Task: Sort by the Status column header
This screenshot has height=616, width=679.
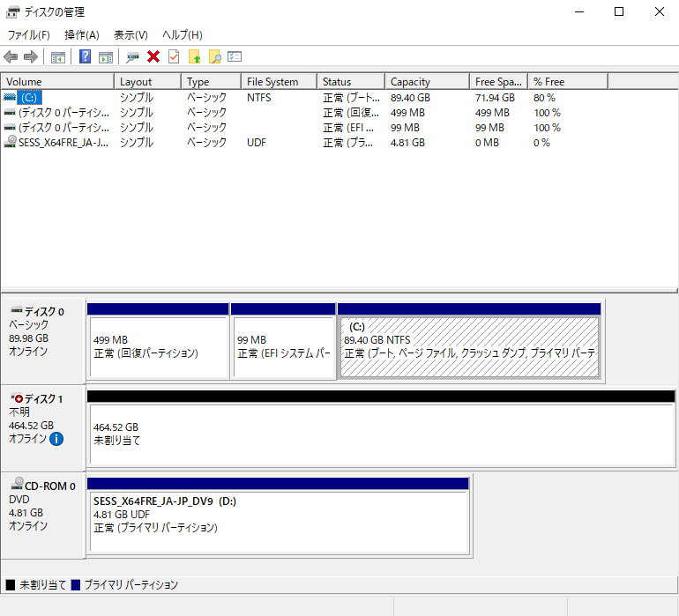Action: click(x=351, y=81)
